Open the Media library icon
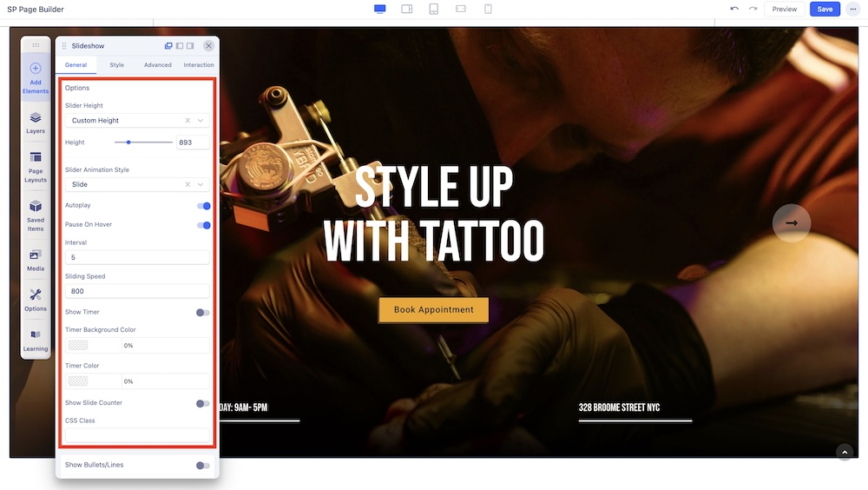 [x=36, y=260]
